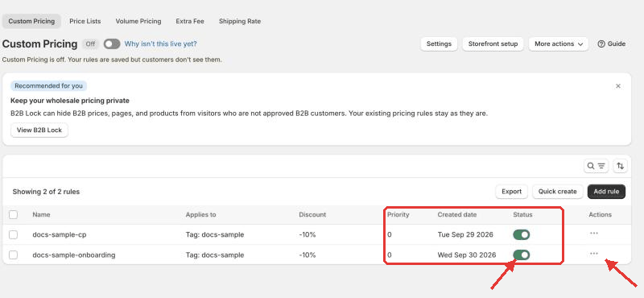This screenshot has width=644, height=298.
Task: Click the Actions column header
Action: coord(600,214)
